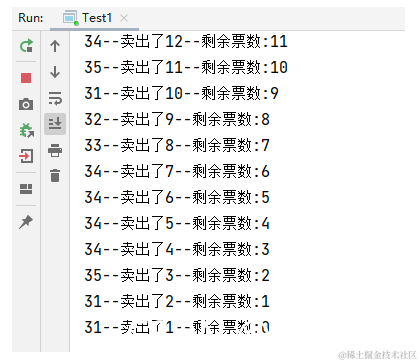Viewport: 420px width, 363px height.
Task: Click line '33--卖出了8--剩余票数:7'
Action: click(177, 145)
